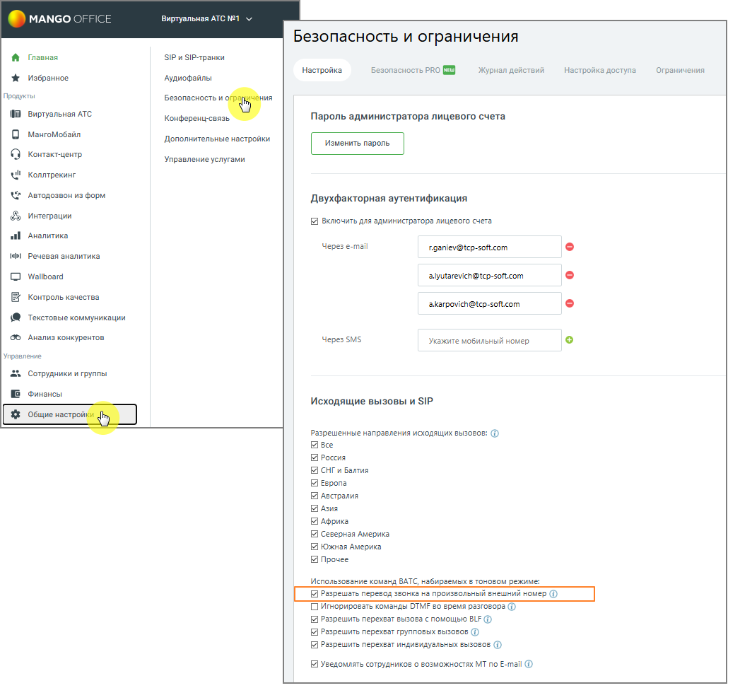740x700 pixels.
Task: Open Управление услугами submenu item
Action: click(x=205, y=160)
